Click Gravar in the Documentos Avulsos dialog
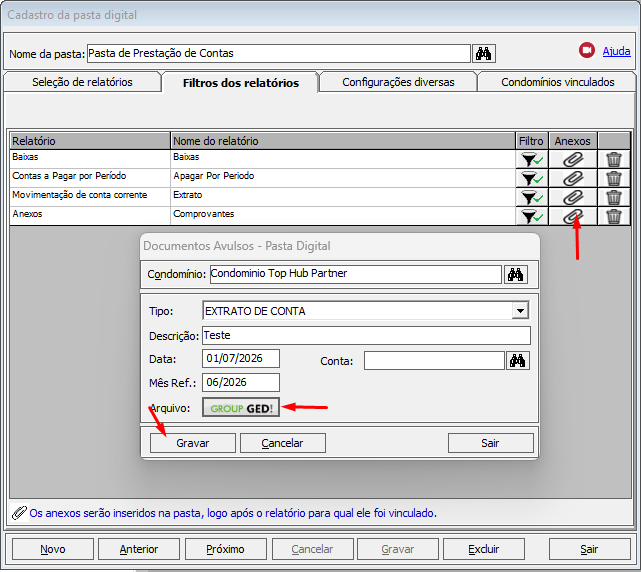The image size is (641, 572). (x=193, y=443)
